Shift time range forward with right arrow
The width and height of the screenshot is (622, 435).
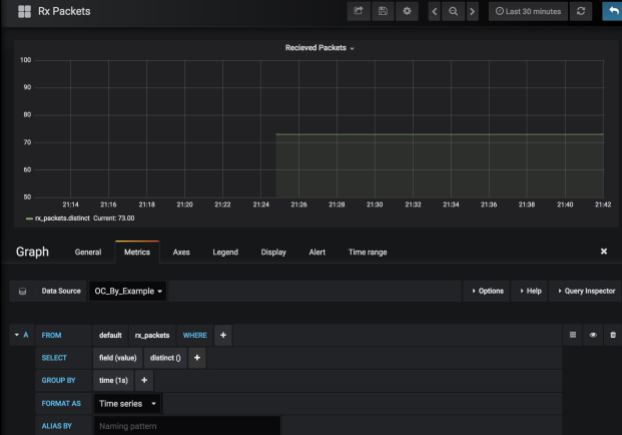pos(472,11)
